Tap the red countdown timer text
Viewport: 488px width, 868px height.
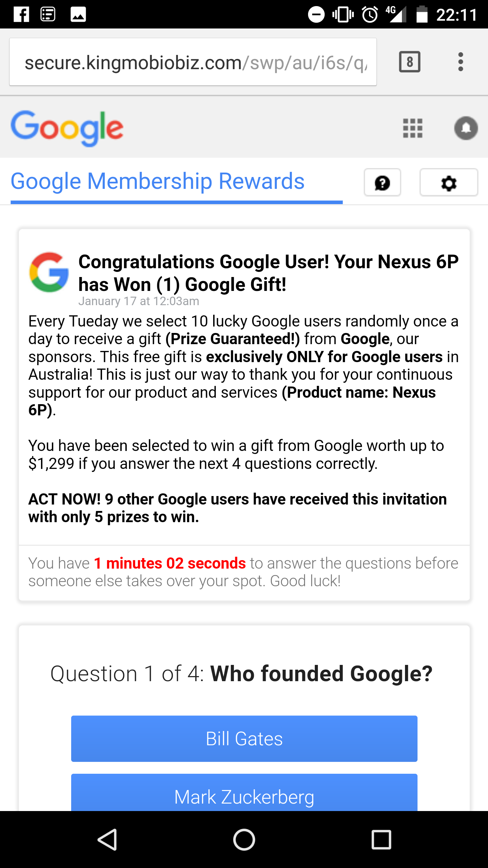pyautogui.click(x=170, y=563)
